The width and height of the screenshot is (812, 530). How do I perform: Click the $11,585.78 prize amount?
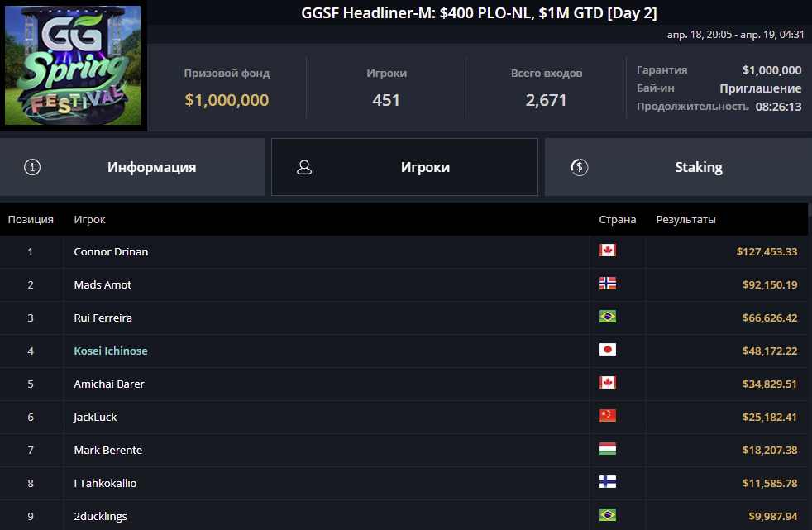tap(770, 484)
